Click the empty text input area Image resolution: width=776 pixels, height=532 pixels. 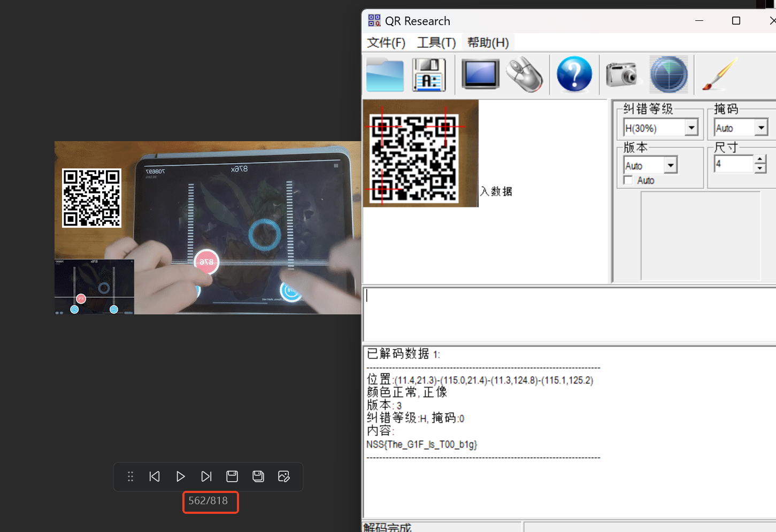(x=567, y=314)
